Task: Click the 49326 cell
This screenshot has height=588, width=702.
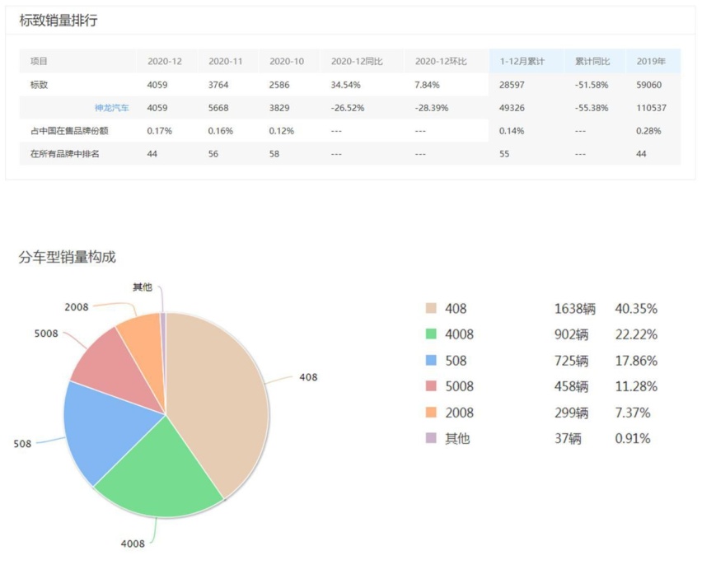Action: [512, 108]
